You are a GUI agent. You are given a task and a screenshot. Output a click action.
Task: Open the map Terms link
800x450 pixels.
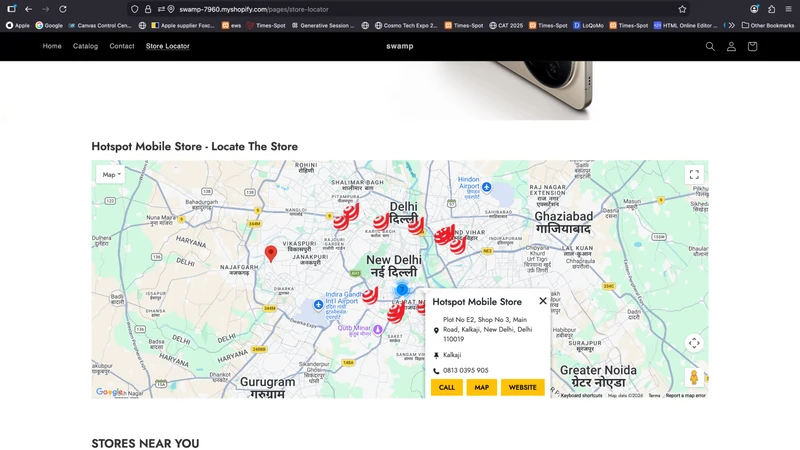(654, 395)
